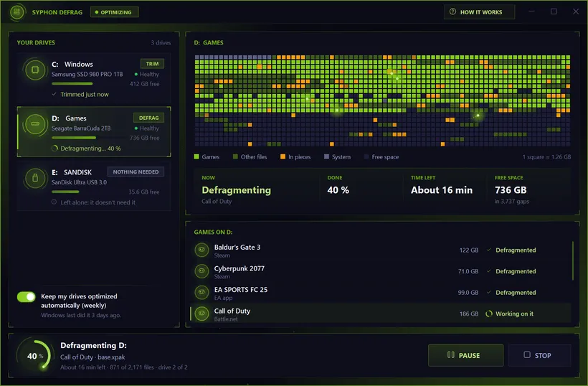Click the 122 GB size value

tap(469, 250)
